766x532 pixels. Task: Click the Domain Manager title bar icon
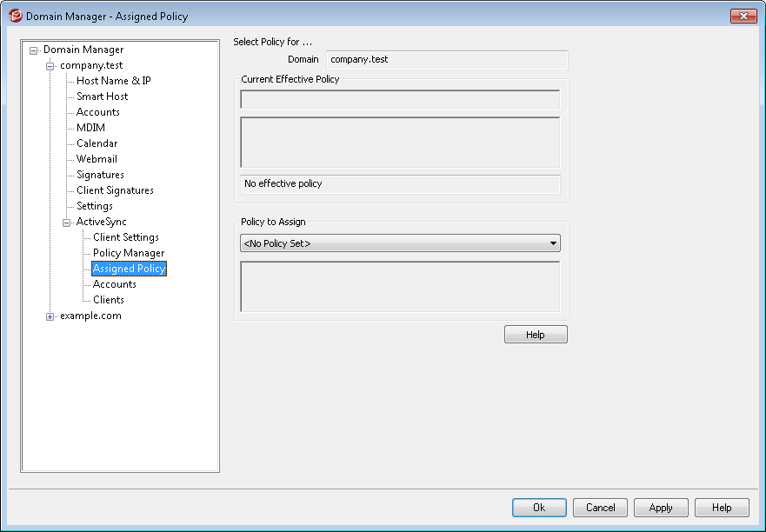(x=15, y=16)
